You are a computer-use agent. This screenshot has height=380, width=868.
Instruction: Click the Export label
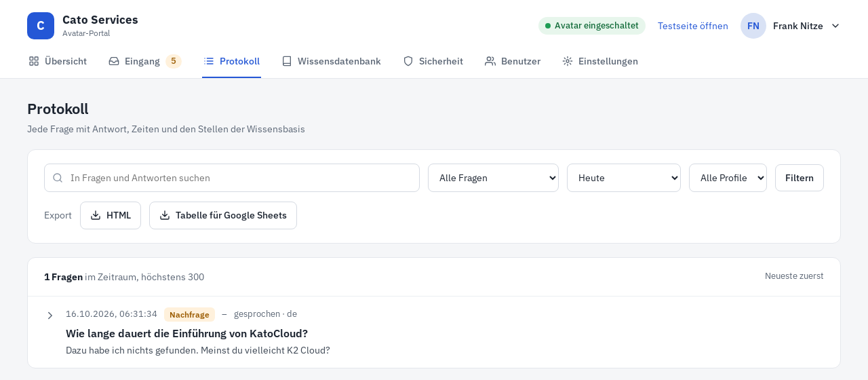(x=58, y=215)
